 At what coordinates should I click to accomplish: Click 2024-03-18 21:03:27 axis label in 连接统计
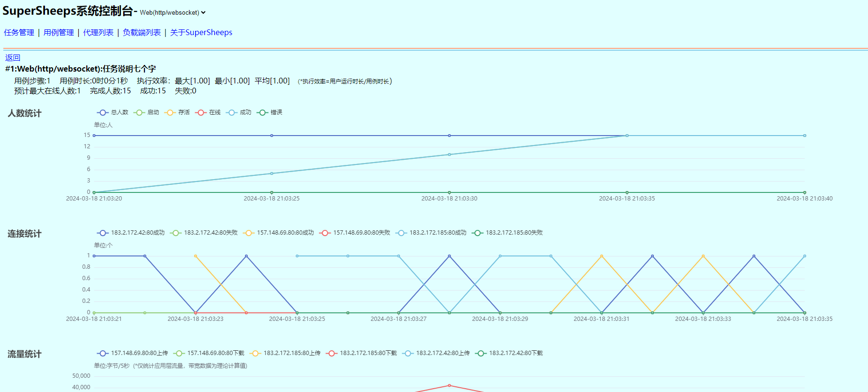pyautogui.click(x=398, y=319)
